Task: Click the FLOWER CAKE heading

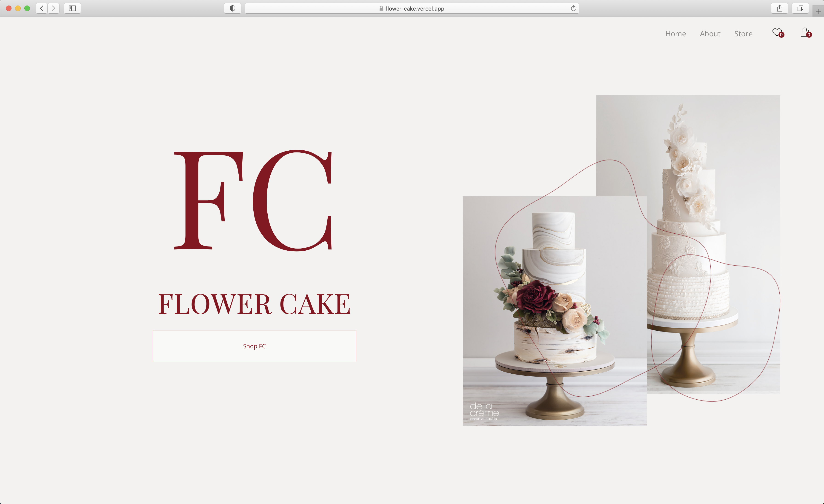Action: [254, 304]
